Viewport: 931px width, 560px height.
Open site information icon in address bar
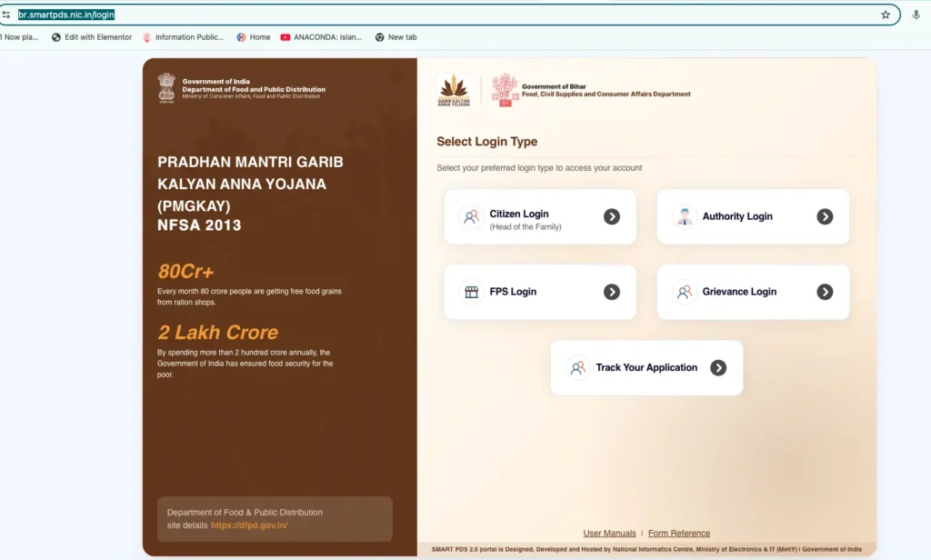coord(6,15)
